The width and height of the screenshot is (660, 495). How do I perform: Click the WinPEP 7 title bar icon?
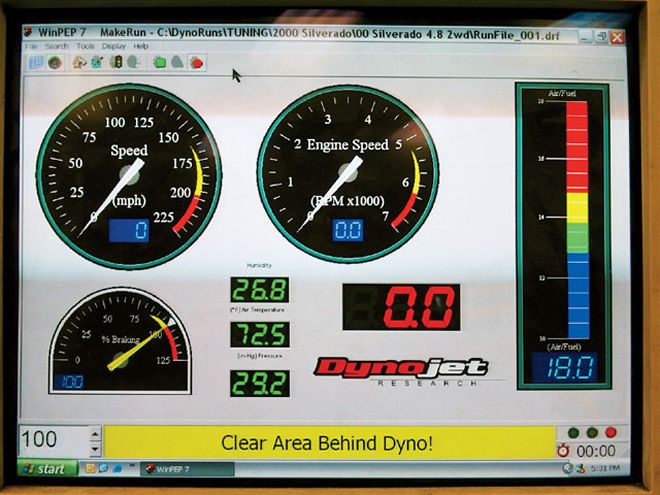click(28, 32)
